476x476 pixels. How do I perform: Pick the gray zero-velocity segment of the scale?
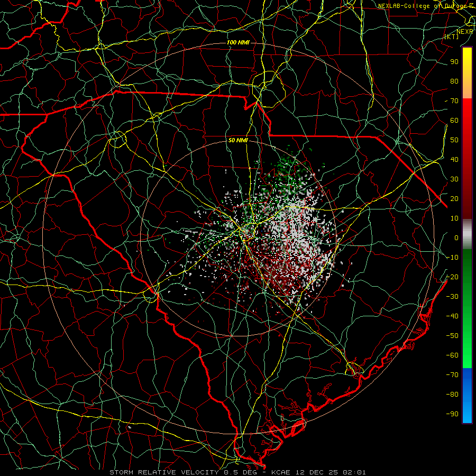point(467,234)
